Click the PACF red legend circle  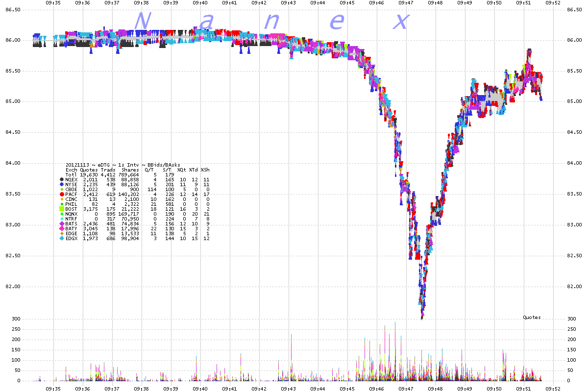point(62,194)
